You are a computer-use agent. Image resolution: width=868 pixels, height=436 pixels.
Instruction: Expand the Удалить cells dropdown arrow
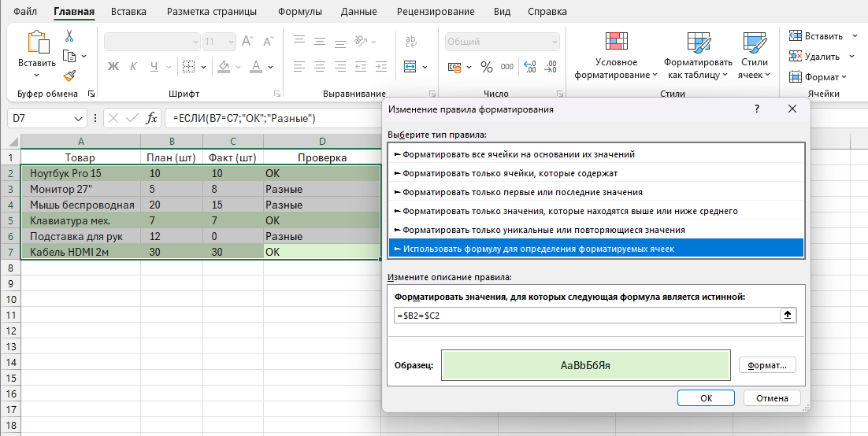[x=852, y=57]
